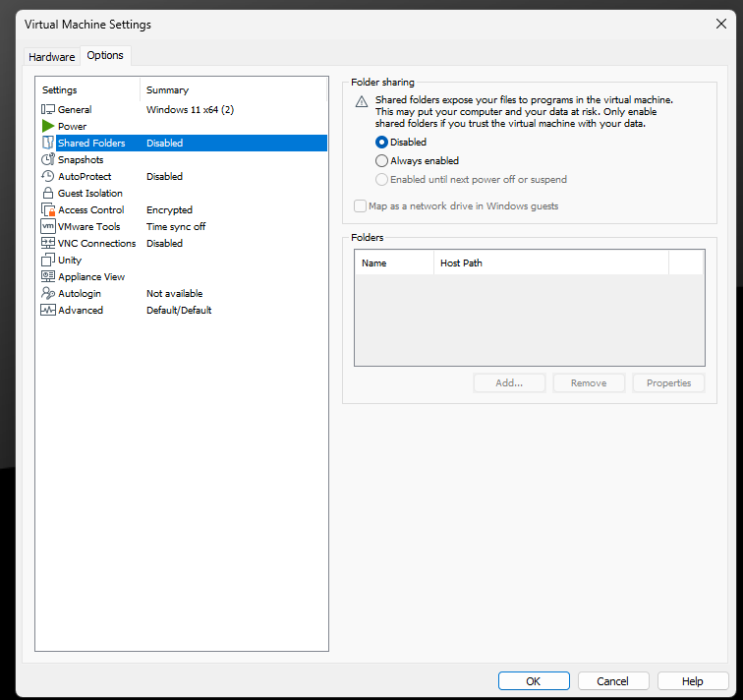Click the Cancel button

coord(612,681)
